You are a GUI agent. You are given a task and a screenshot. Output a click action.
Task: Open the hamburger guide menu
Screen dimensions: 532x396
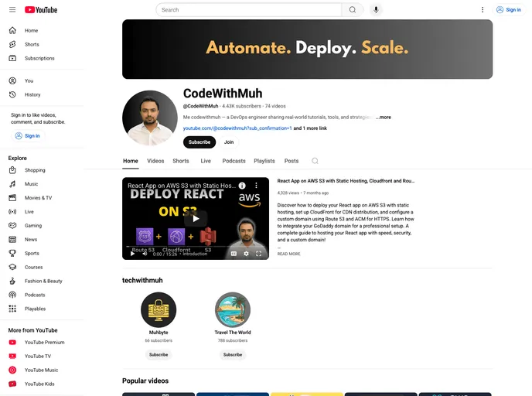point(12,10)
